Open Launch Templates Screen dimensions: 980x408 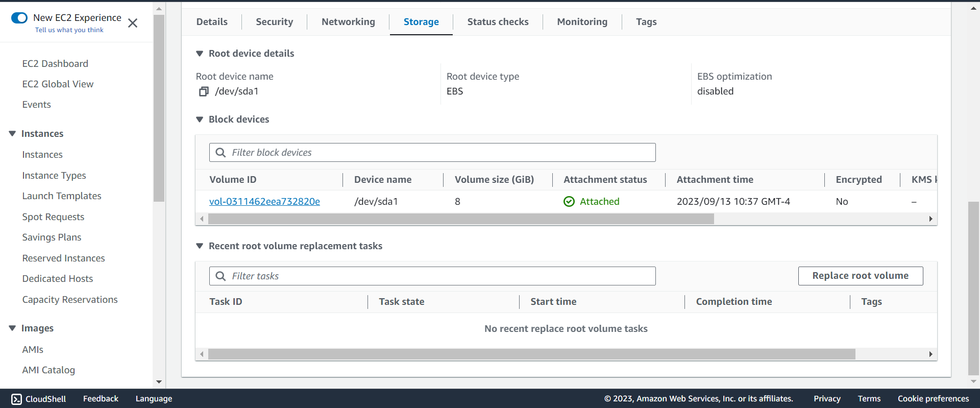pos(62,196)
